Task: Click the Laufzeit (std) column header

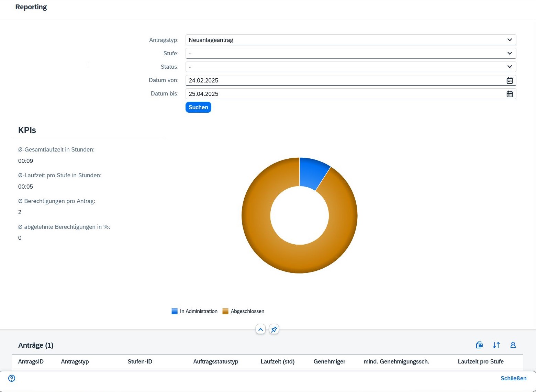Action: (x=277, y=361)
